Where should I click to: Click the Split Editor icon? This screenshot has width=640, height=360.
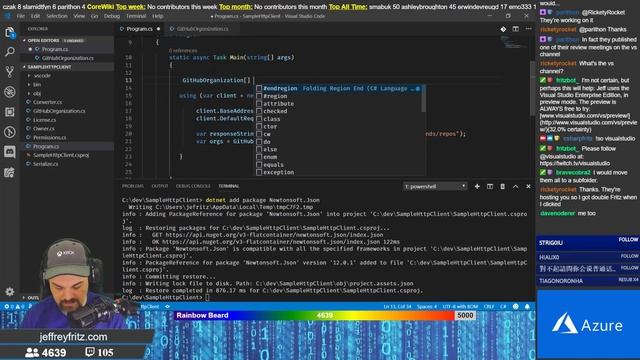[516, 29]
